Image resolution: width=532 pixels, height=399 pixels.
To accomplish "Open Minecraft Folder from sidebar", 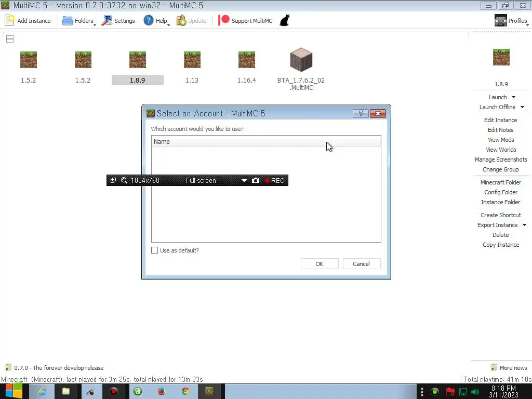I will (x=500, y=182).
